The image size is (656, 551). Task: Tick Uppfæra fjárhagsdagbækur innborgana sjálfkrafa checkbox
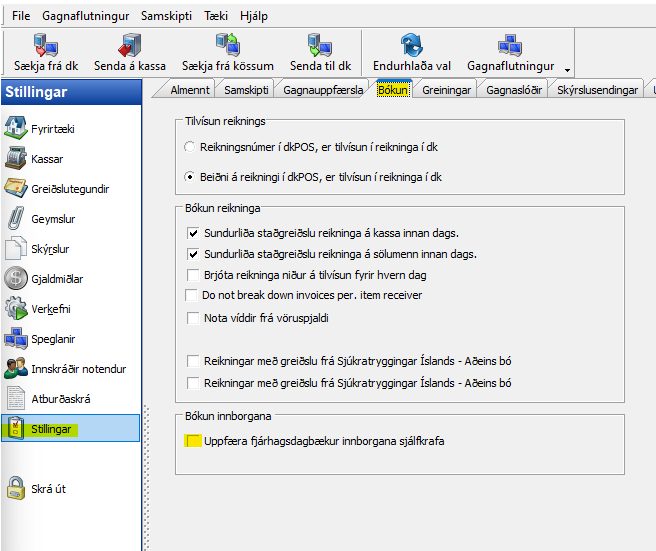coord(193,441)
